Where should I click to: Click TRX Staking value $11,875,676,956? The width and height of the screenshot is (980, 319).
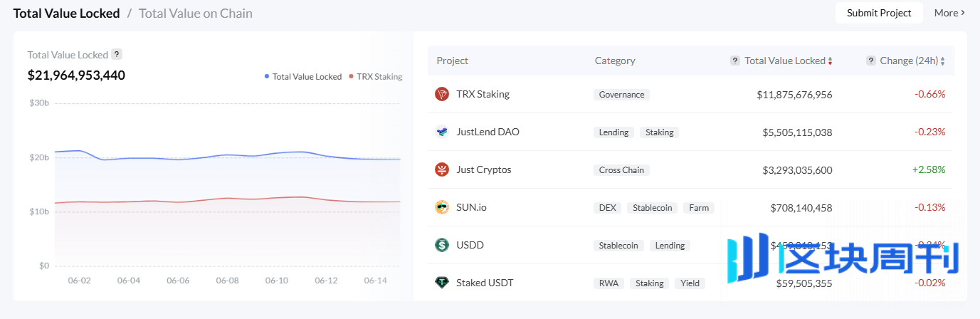click(x=794, y=95)
